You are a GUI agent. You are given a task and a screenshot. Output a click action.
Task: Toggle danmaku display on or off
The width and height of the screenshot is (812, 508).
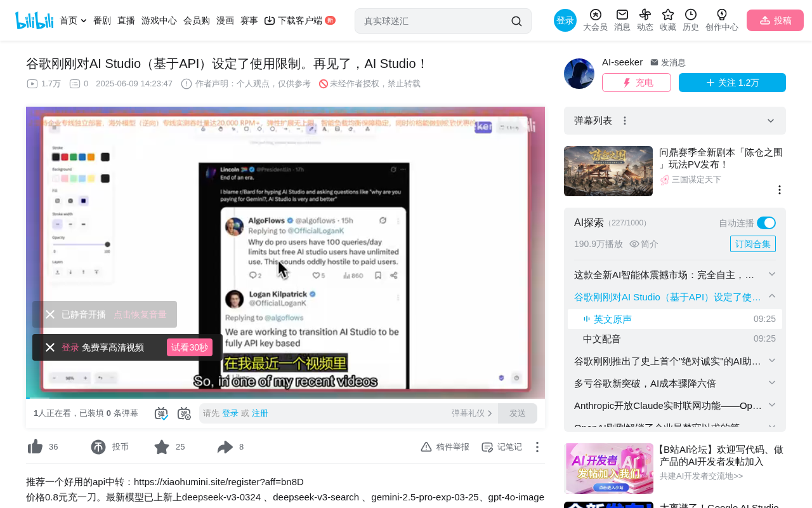(x=161, y=413)
